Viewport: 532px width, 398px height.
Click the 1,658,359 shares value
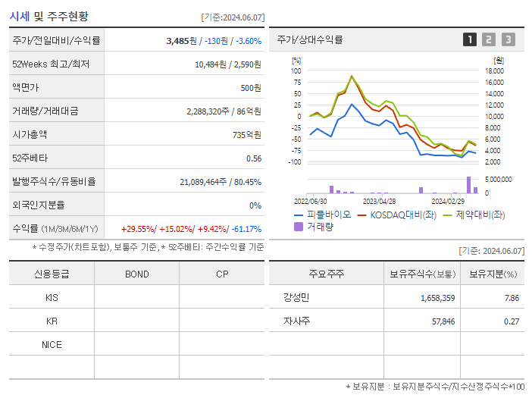438,298
